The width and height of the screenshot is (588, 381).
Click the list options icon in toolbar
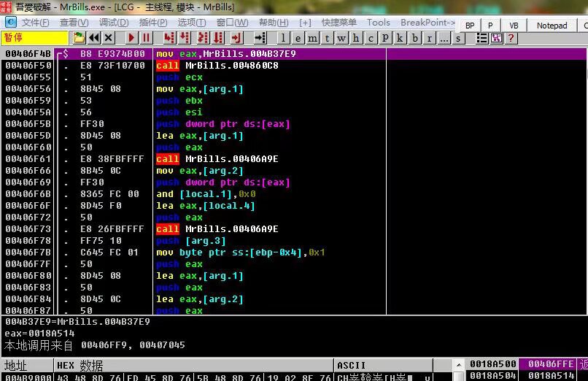click(482, 38)
